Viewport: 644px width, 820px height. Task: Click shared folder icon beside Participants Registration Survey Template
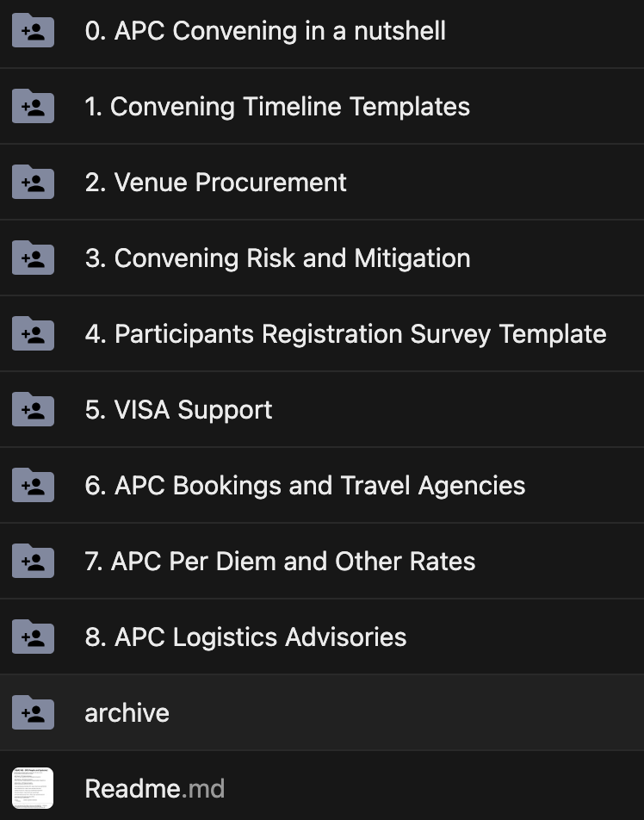(x=33, y=334)
